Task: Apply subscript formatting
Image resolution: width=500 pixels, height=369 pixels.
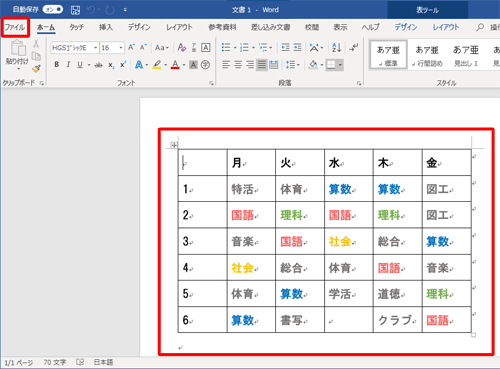Action: (x=111, y=65)
